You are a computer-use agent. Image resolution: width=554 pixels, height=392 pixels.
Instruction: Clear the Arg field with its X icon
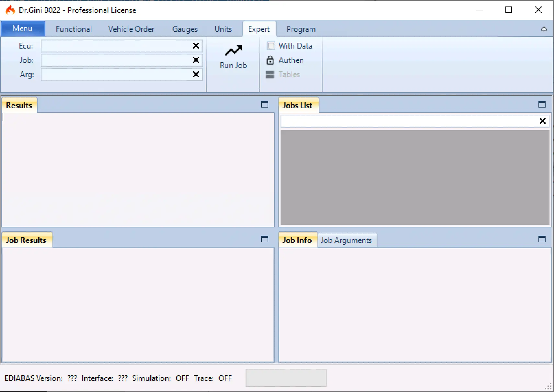[x=196, y=74]
